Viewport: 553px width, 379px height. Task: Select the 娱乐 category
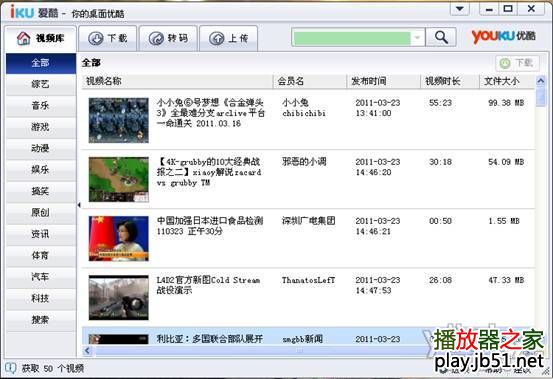click(x=41, y=170)
